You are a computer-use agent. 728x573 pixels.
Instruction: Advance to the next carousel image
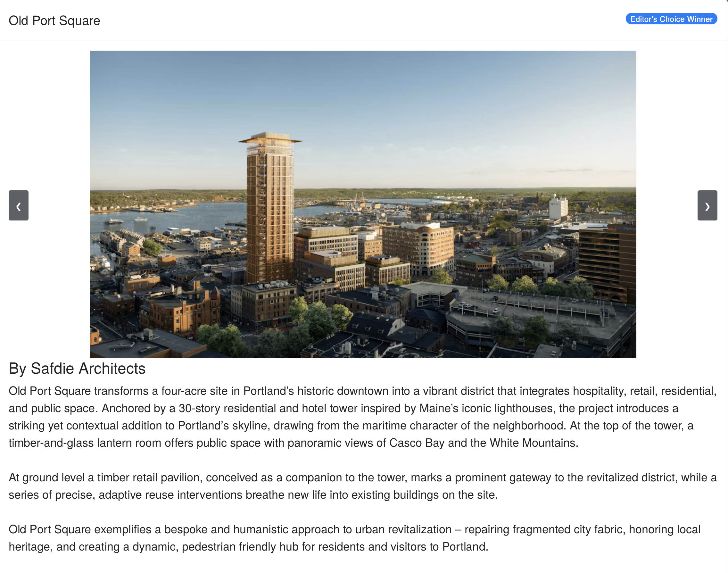tap(707, 205)
